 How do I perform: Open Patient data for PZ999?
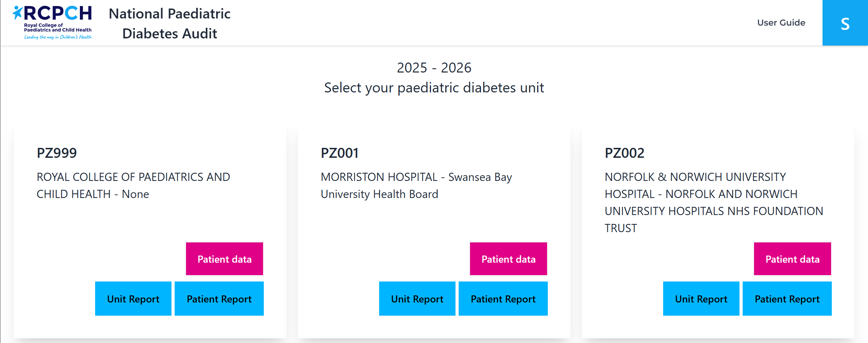[x=224, y=259]
